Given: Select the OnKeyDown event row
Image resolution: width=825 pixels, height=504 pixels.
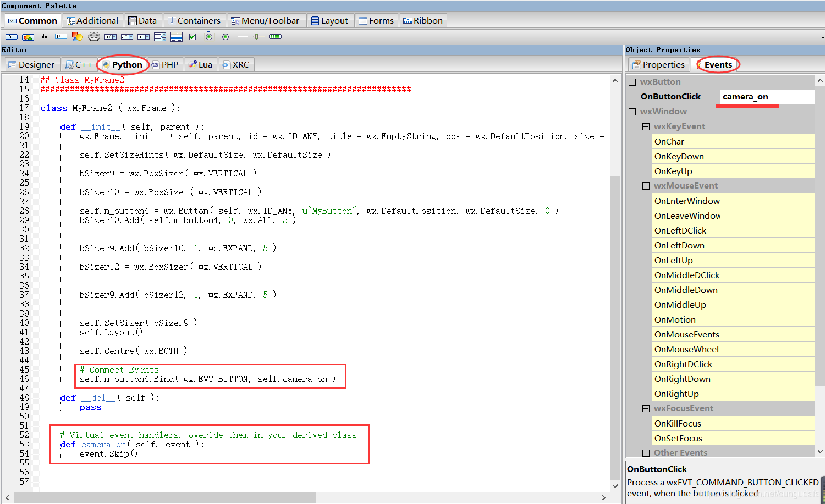Looking at the screenshot, I should tap(733, 156).
